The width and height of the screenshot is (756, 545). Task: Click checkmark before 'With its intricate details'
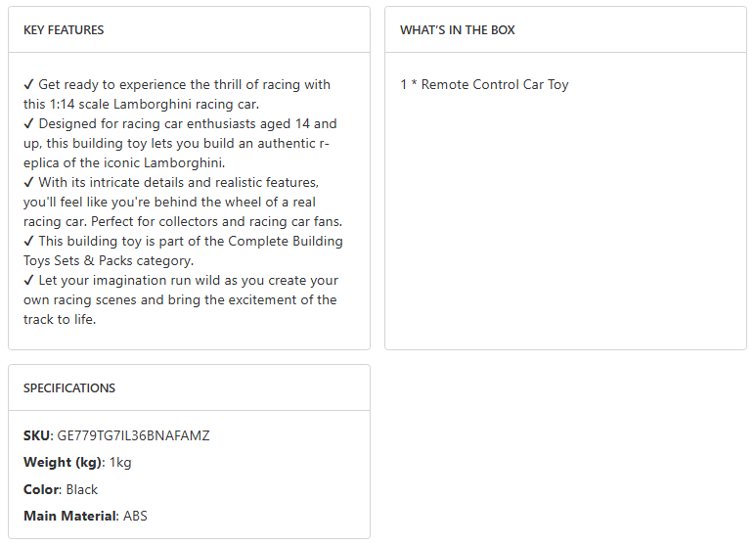(29, 183)
